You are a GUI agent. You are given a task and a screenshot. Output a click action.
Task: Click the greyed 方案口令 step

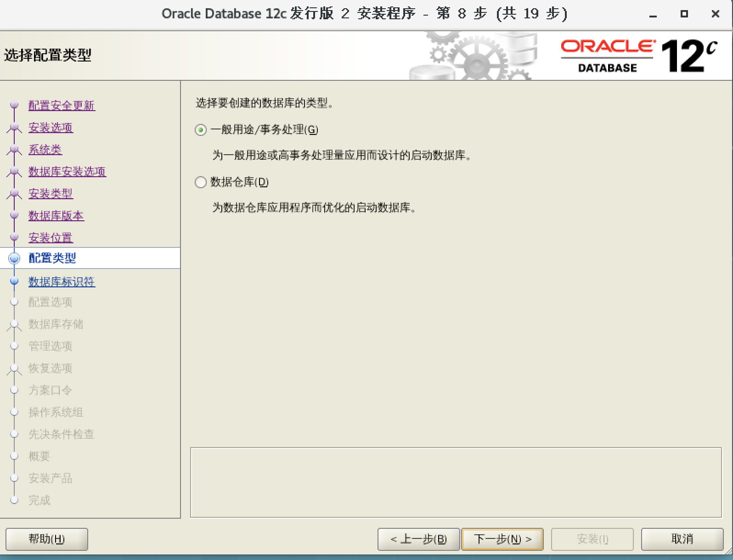(51, 390)
